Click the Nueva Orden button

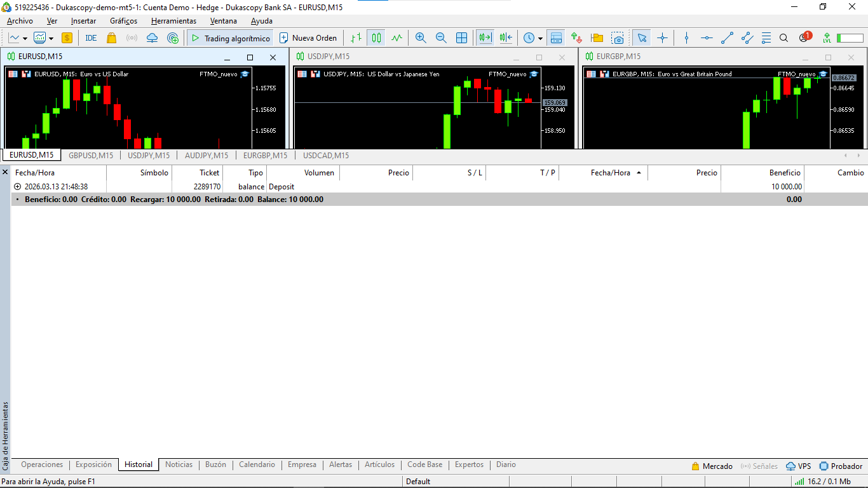[x=308, y=38]
